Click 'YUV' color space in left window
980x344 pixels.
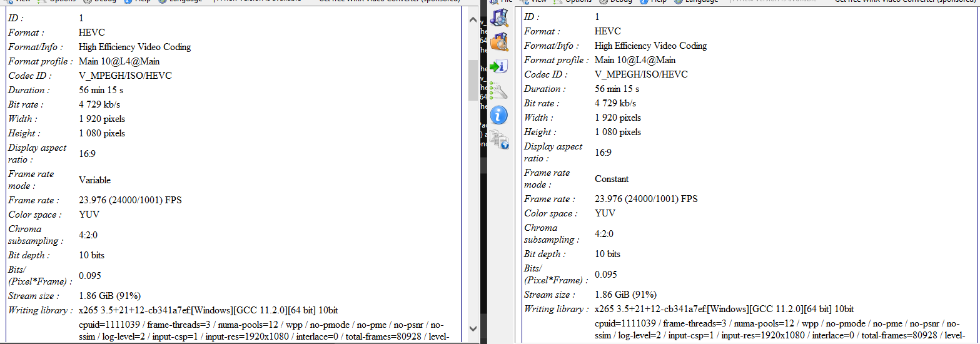[x=89, y=215]
